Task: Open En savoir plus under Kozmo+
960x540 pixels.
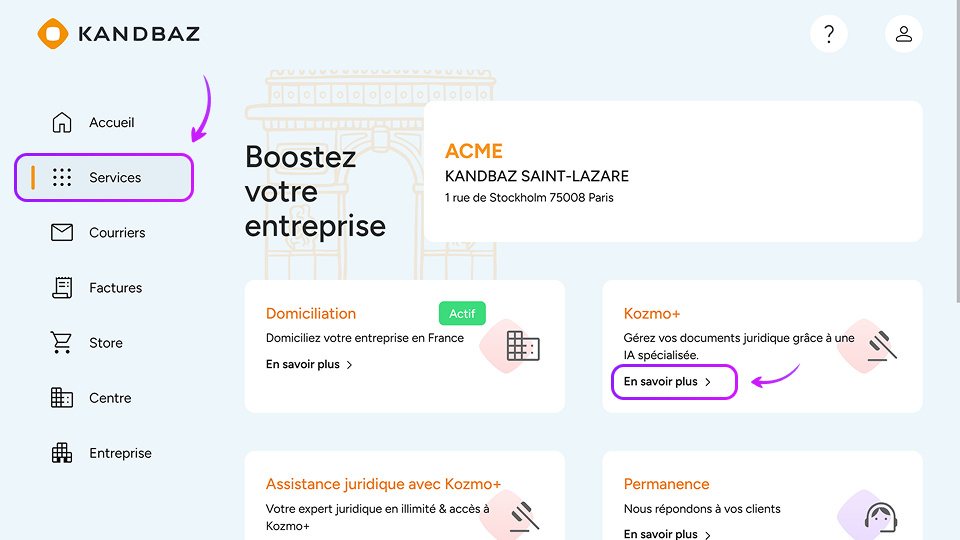Action: (661, 382)
